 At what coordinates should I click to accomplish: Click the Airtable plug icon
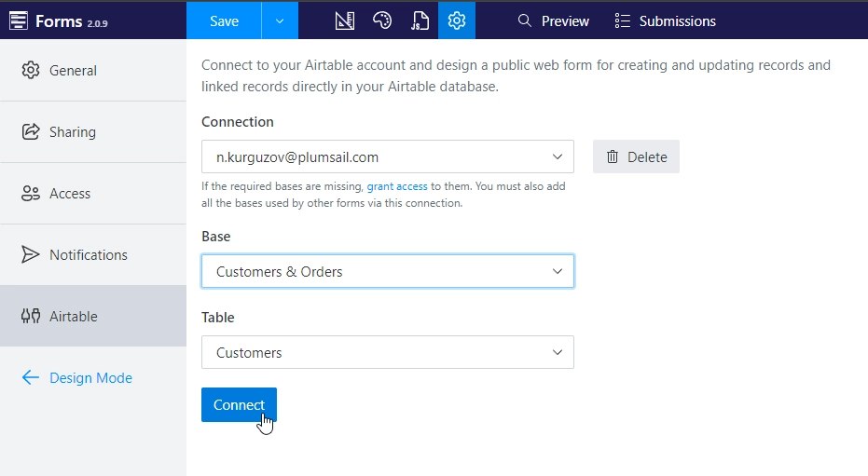[x=31, y=316]
